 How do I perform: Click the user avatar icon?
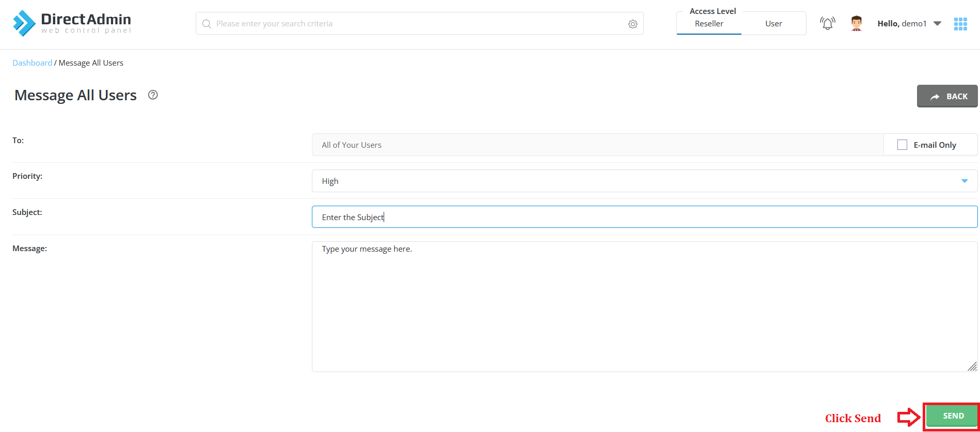tap(857, 23)
